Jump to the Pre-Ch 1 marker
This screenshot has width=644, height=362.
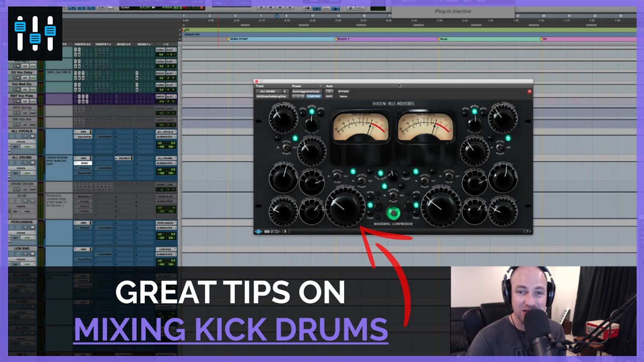tap(342, 39)
